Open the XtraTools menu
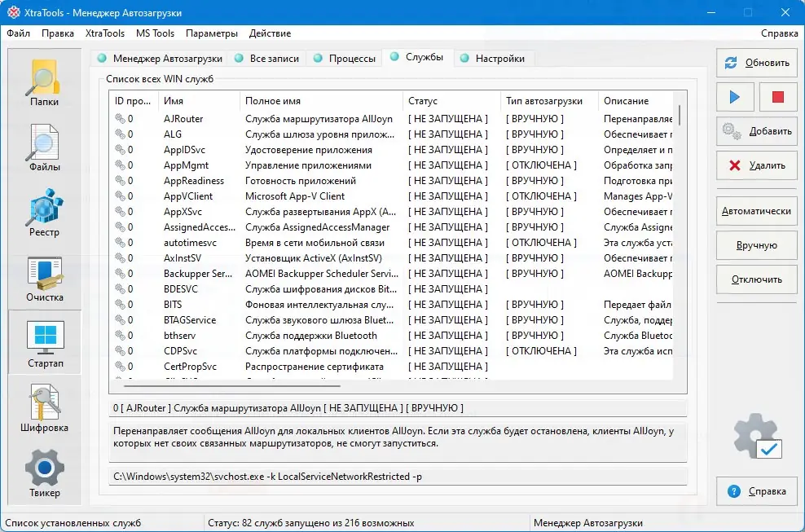Screen dimensions: 805x532 pyautogui.click(x=105, y=33)
